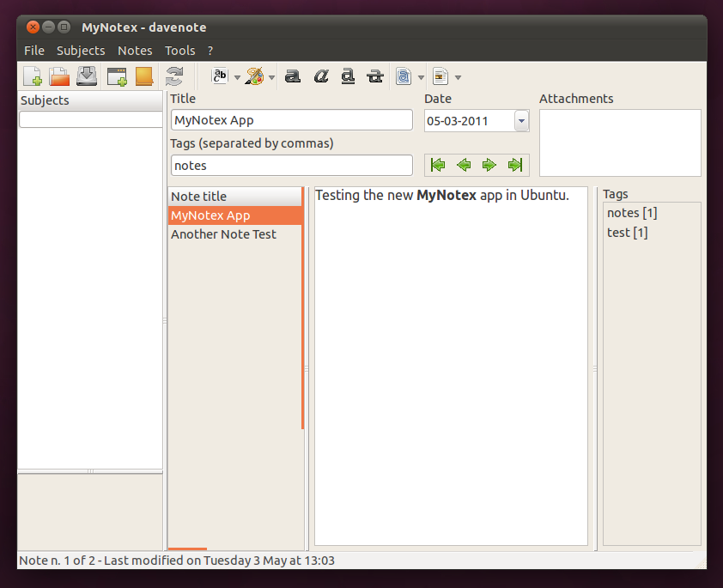Click the Title field 'MyNotex App'
This screenshot has height=588, width=723.
[291, 120]
